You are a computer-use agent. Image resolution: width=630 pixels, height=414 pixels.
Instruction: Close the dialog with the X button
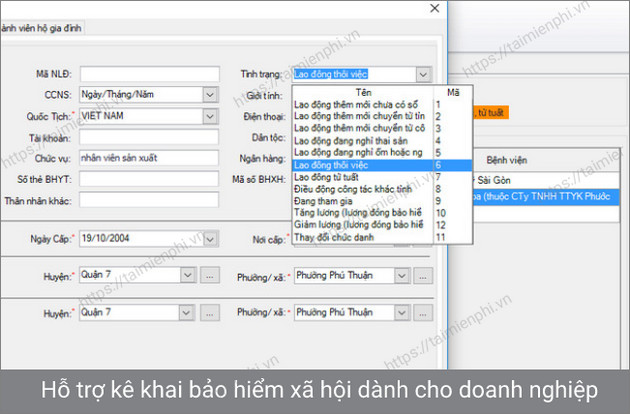tap(432, 8)
